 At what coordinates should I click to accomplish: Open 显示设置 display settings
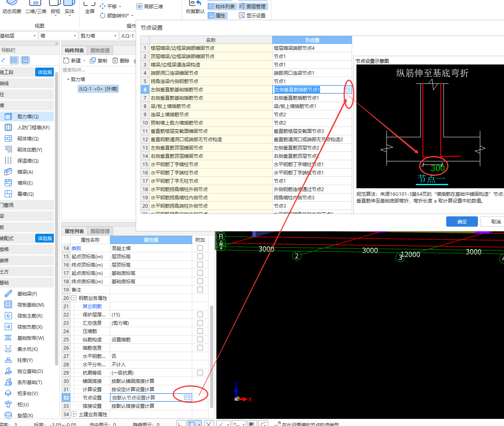click(x=252, y=15)
